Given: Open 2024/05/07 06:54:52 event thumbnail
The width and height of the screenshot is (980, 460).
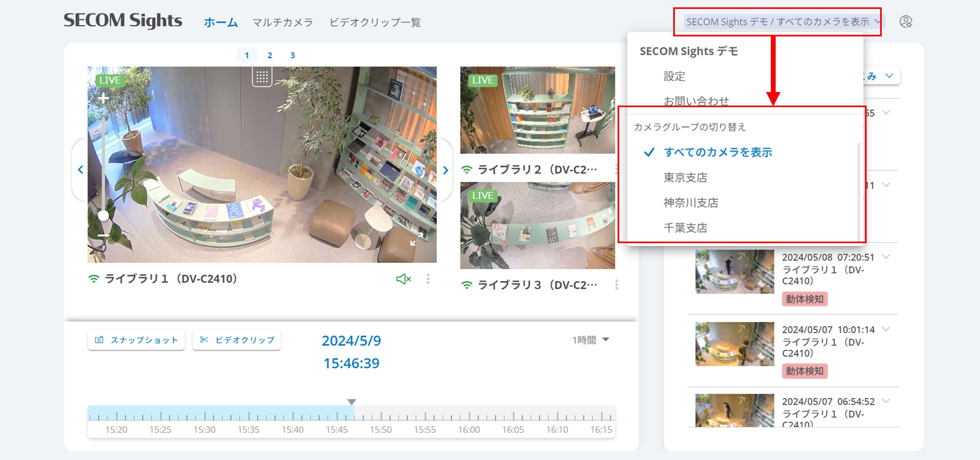Looking at the screenshot, I should pyautogui.click(x=735, y=411).
